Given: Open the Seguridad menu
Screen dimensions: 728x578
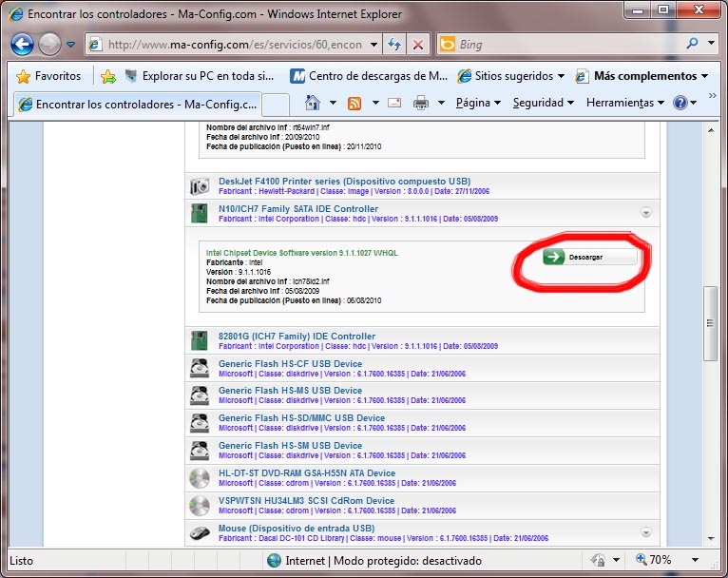Looking at the screenshot, I should [544, 103].
